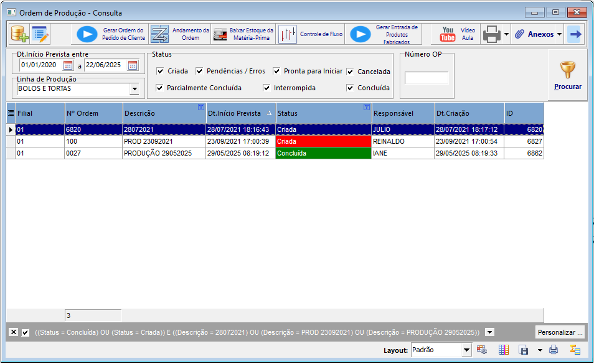
Task: Click the edit order list icon
Action: pos(40,34)
